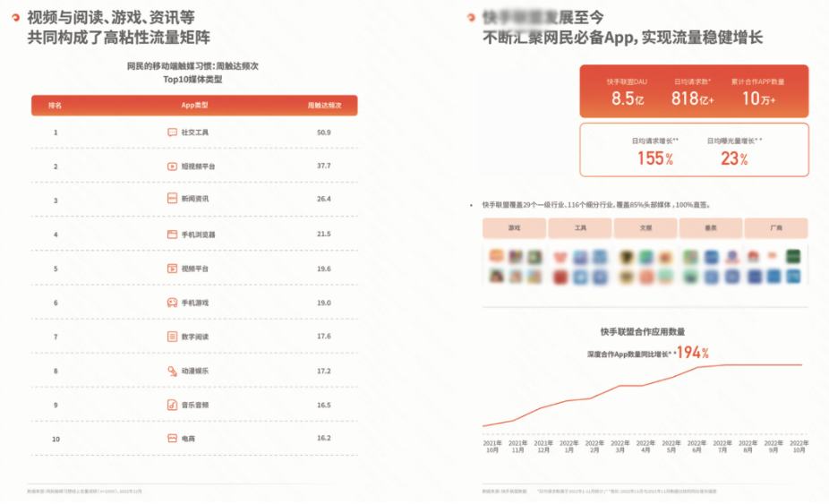The height and width of the screenshot is (504, 829).
Task: Click the gamepad icon beside 手机游戏
Action: tap(173, 303)
